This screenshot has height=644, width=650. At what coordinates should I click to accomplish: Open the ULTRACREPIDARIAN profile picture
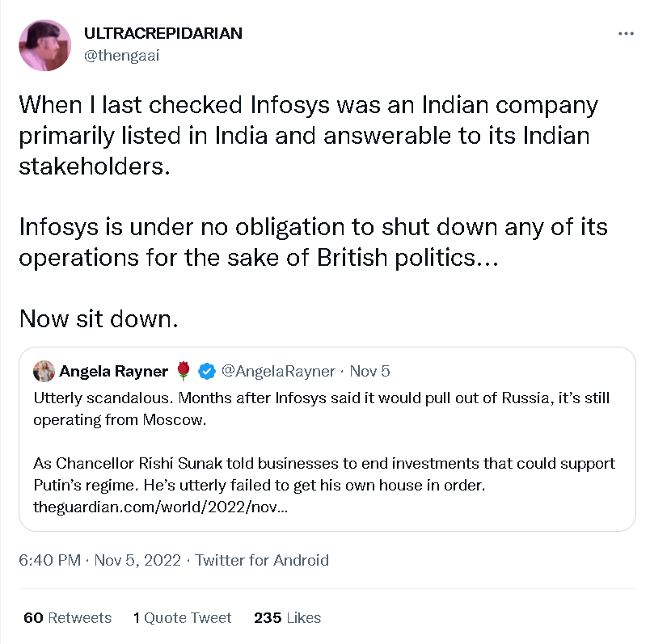(x=44, y=45)
